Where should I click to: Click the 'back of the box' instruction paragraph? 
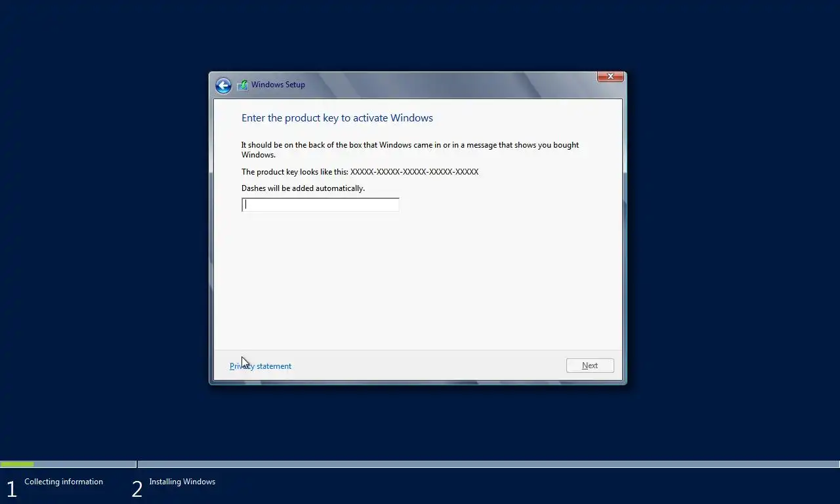410,150
